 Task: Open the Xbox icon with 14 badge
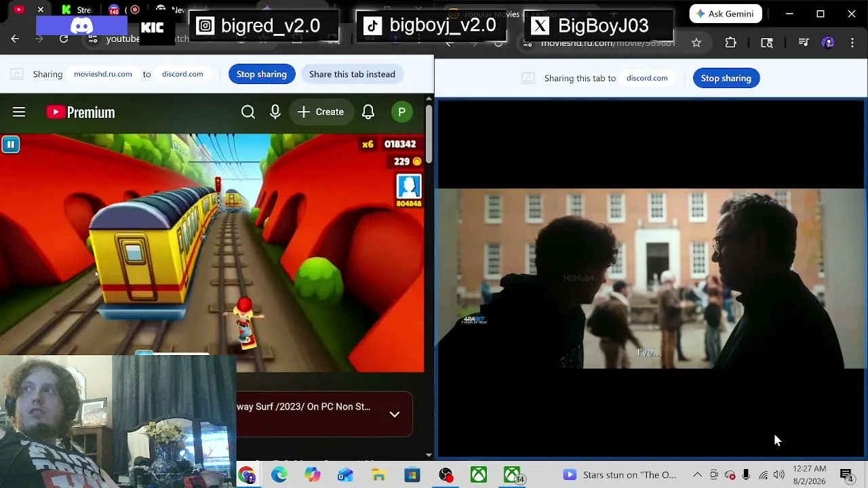(x=513, y=475)
